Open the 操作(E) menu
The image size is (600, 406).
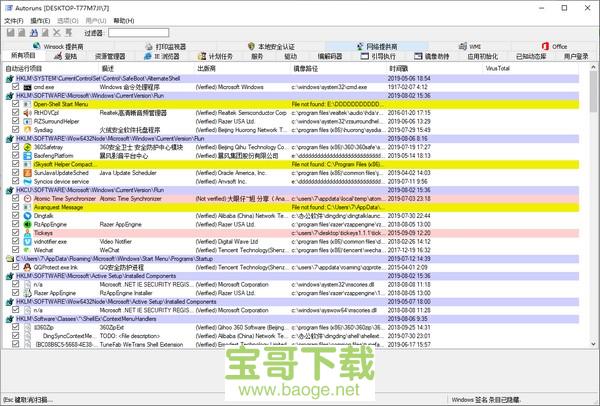(40, 21)
